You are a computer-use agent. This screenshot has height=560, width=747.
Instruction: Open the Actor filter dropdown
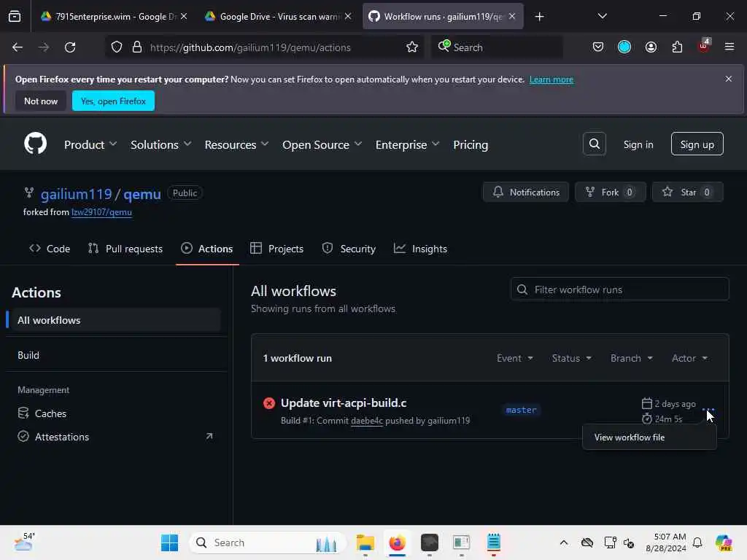[690, 358]
